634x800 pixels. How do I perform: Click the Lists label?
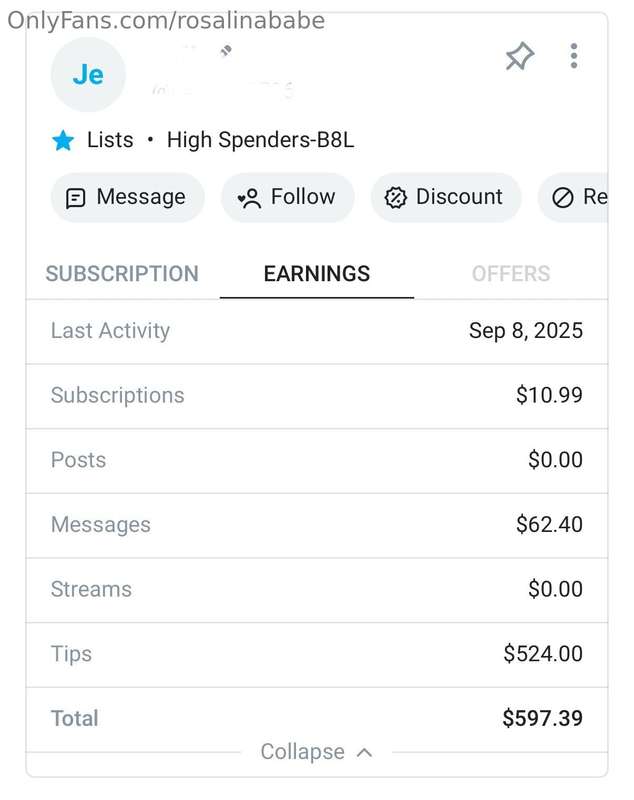(110, 140)
